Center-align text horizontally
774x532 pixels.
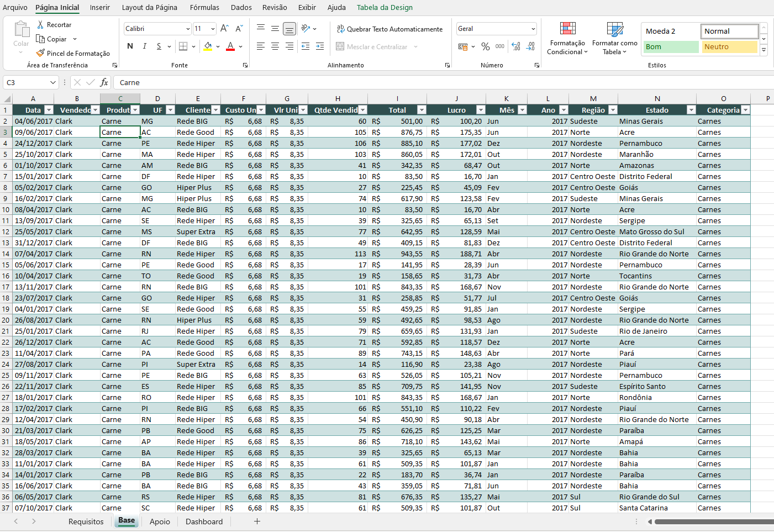coord(275,47)
